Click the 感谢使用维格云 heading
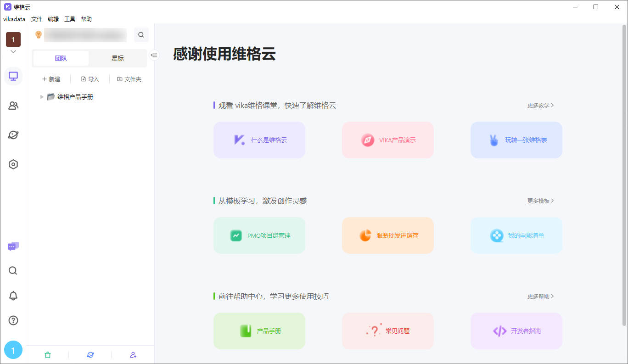 tap(224, 54)
